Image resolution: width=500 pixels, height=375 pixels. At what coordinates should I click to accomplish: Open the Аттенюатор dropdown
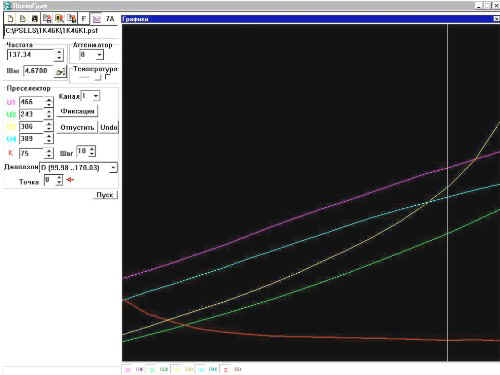coord(100,55)
